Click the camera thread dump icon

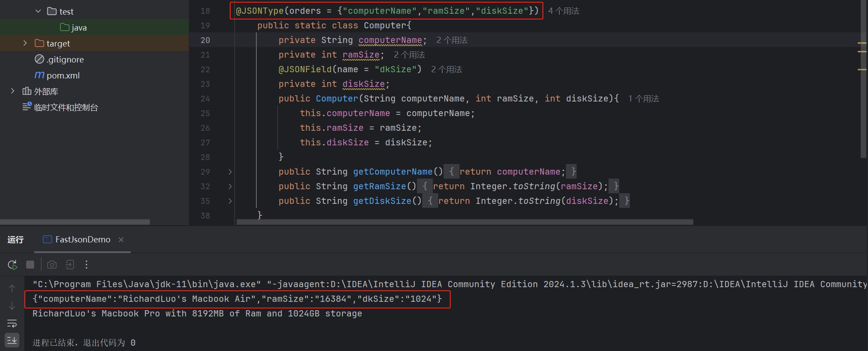tap(52, 265)
